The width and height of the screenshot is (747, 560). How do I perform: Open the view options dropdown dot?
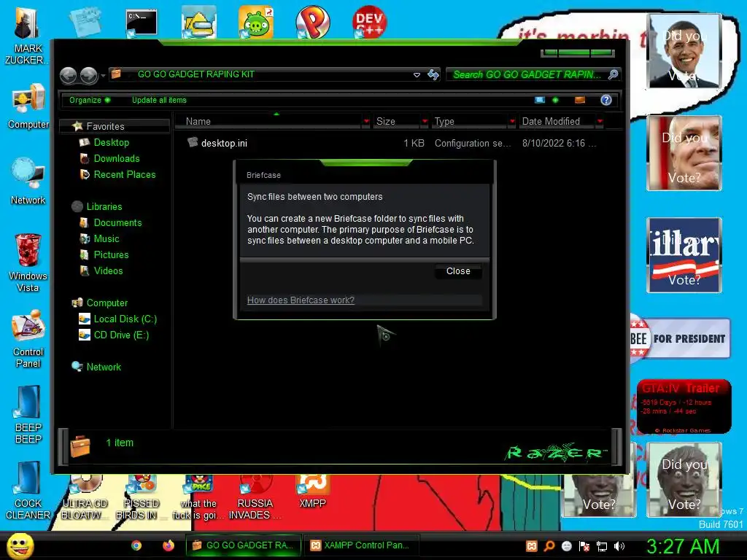click(x=555, y=100)
